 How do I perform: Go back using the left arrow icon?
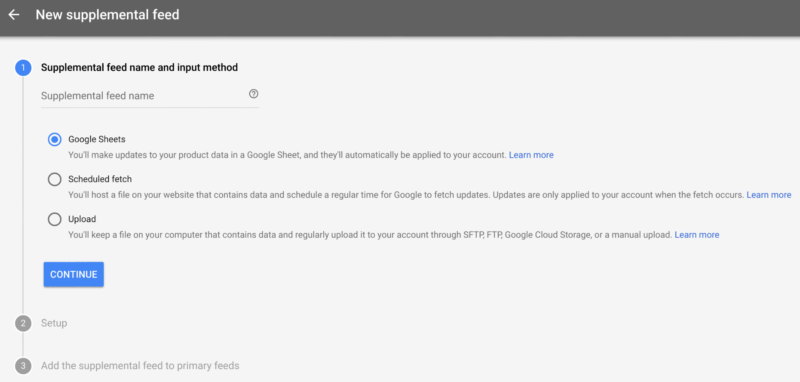tap(14, 15)
